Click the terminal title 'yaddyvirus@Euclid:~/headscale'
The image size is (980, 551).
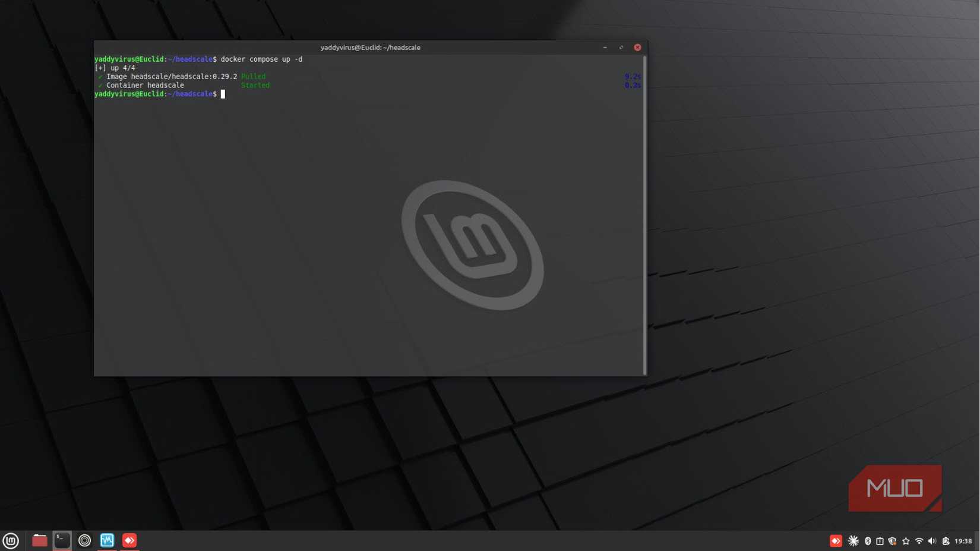tap(370, 48)
